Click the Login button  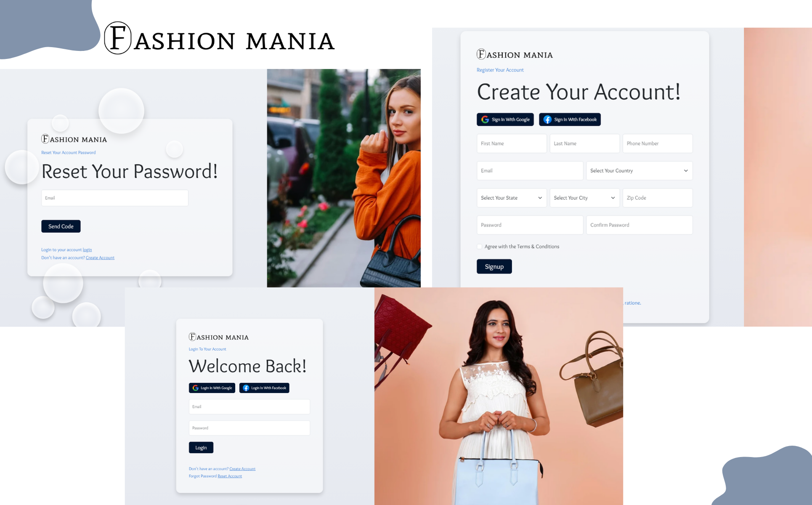[201, 447]
